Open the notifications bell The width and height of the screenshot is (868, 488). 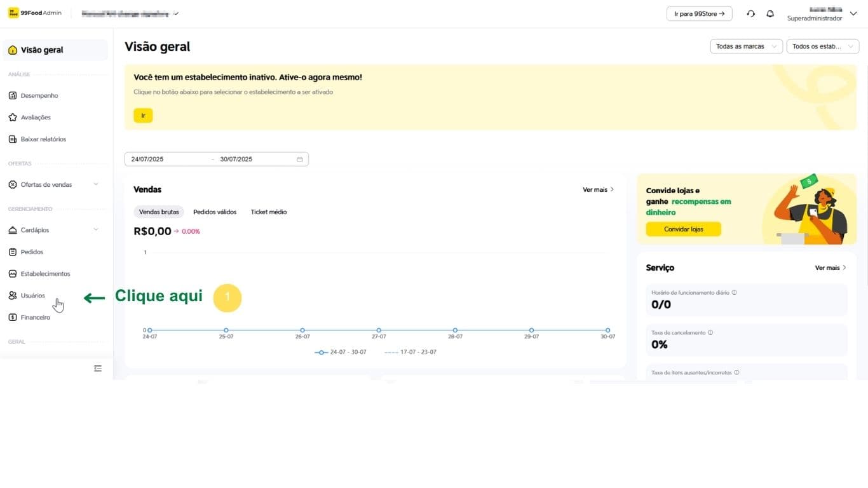[x=770, y=13]
